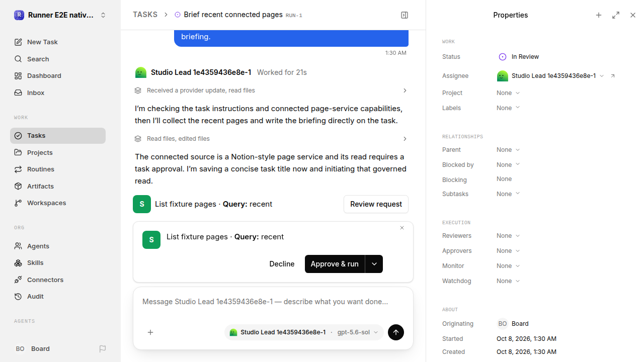Click the Skills icon in sidebar
The image size is (644, 362).
click(x=18, y=263)
